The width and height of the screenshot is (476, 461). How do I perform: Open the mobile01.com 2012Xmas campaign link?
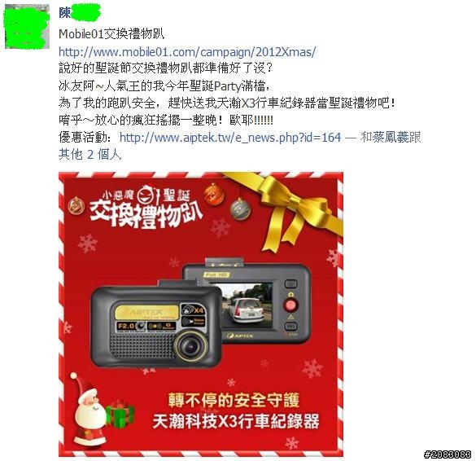pos(187,51)
